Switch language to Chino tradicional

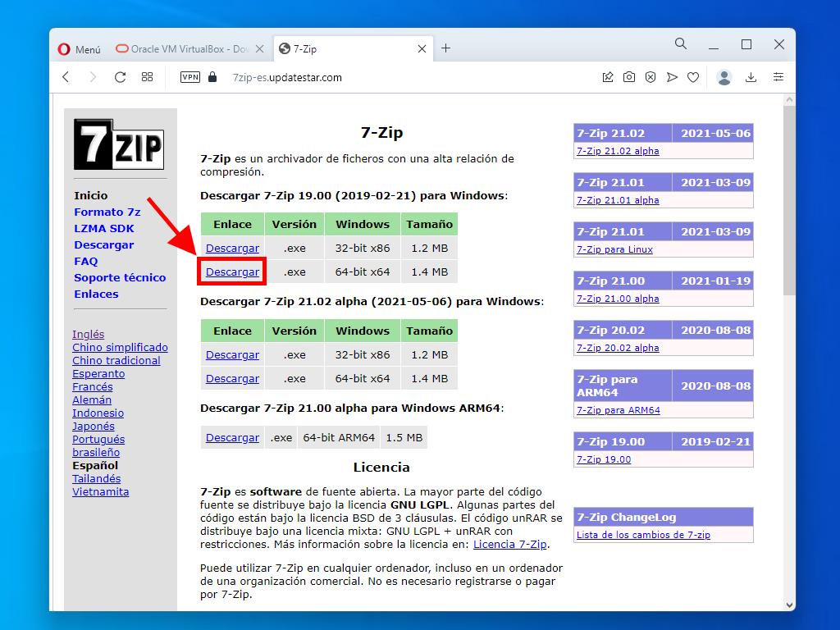pyautogui.click(x=116, y=361)
